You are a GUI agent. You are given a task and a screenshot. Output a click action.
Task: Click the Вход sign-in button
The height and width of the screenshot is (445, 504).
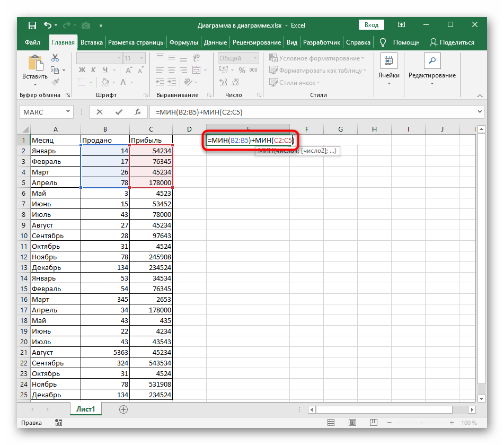[x=372, y=25]
